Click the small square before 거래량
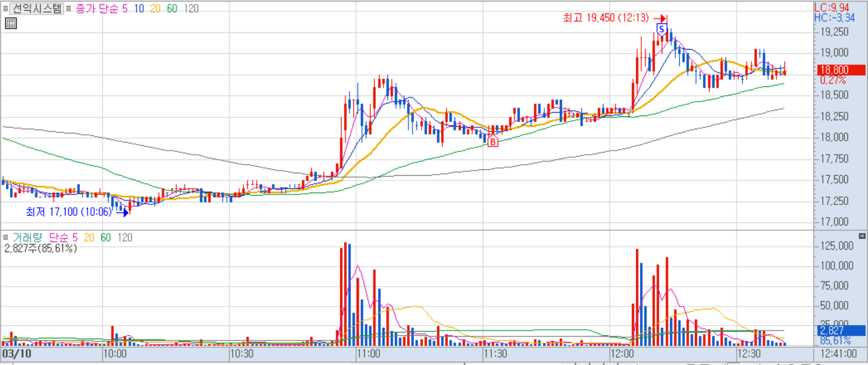The width and height of the screenshot is (868, 365). pyautogui.click(x=6, y=237)
